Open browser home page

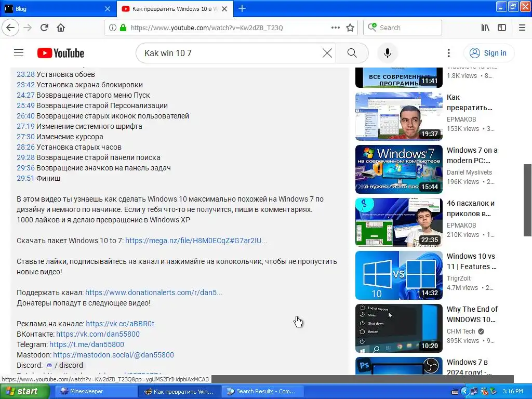[61, 28]
